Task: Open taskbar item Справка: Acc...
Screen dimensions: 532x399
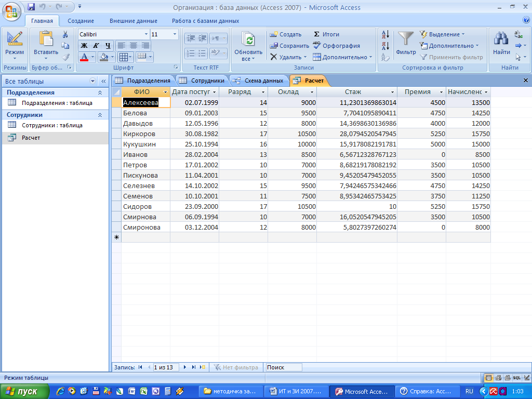Action: click(x=428, y=392)
